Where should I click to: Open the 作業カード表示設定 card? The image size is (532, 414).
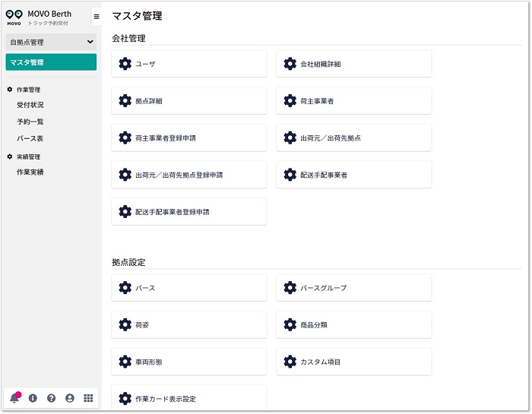point(189,397)
